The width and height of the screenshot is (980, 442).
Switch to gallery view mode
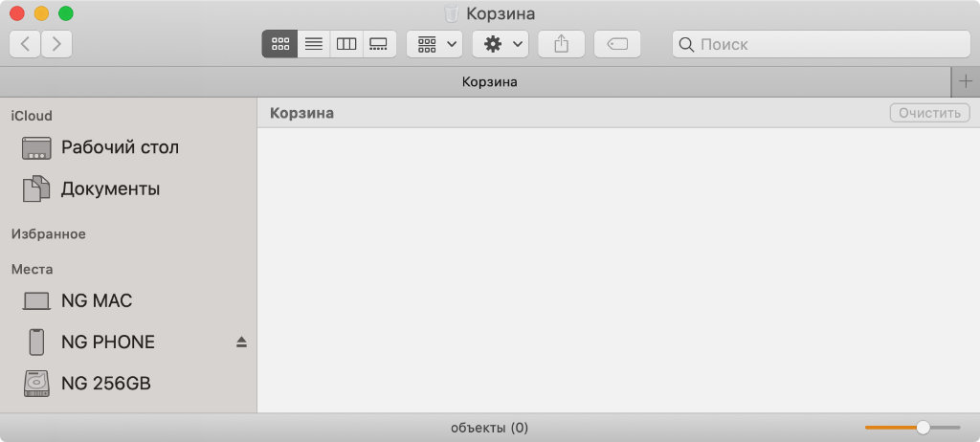point(379,44)
